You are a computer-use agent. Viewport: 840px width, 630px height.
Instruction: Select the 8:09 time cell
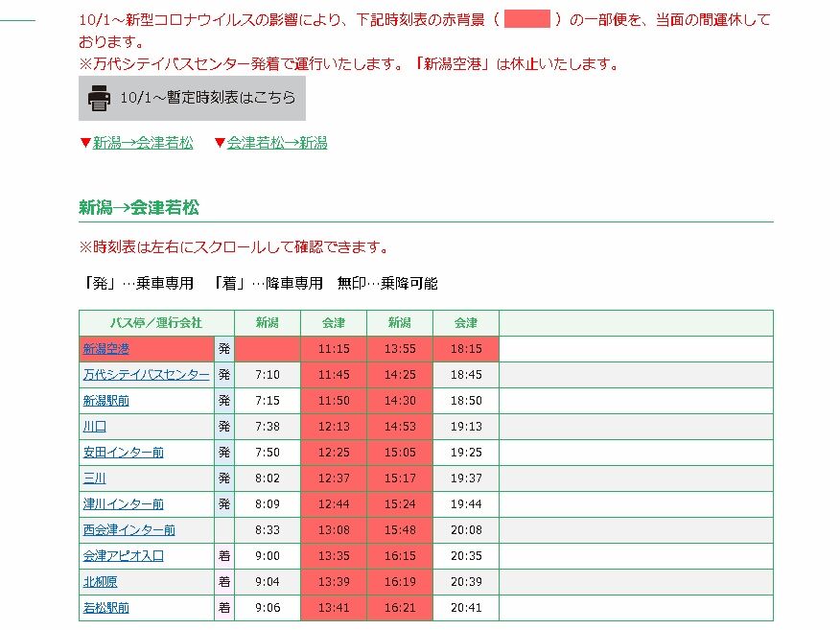(268, 504)
